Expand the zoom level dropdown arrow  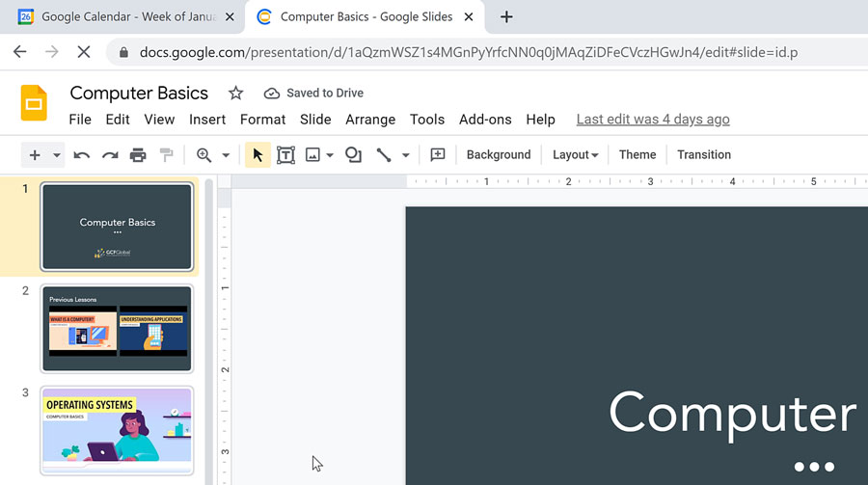pos(226,155)
